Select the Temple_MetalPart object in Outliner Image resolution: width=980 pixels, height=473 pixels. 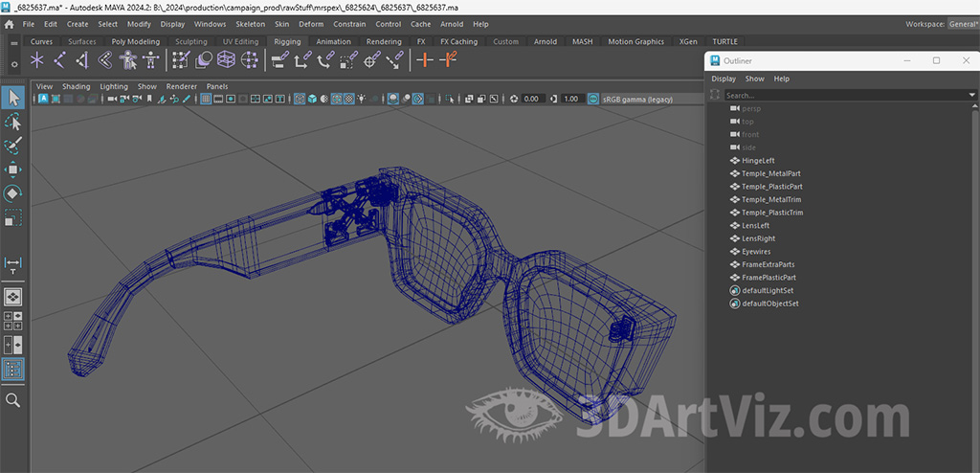click(x=770, y=173)
